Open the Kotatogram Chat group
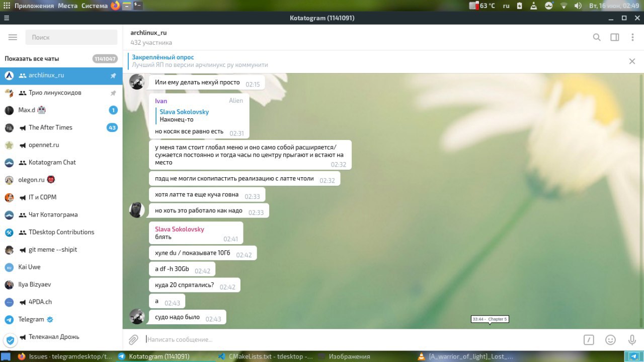The height and width of the screenshot is (362, 644). coord(61,162)
